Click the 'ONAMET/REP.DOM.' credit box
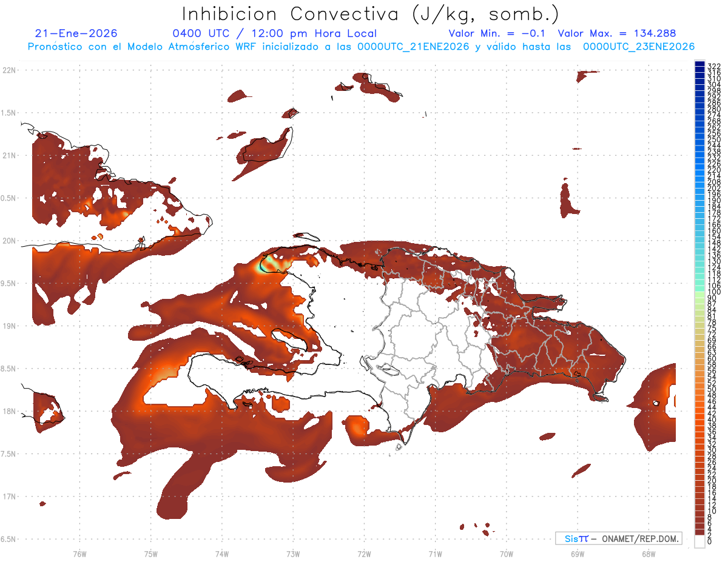Viewport: 728px width, 562px height. click(x=618, y=538)
